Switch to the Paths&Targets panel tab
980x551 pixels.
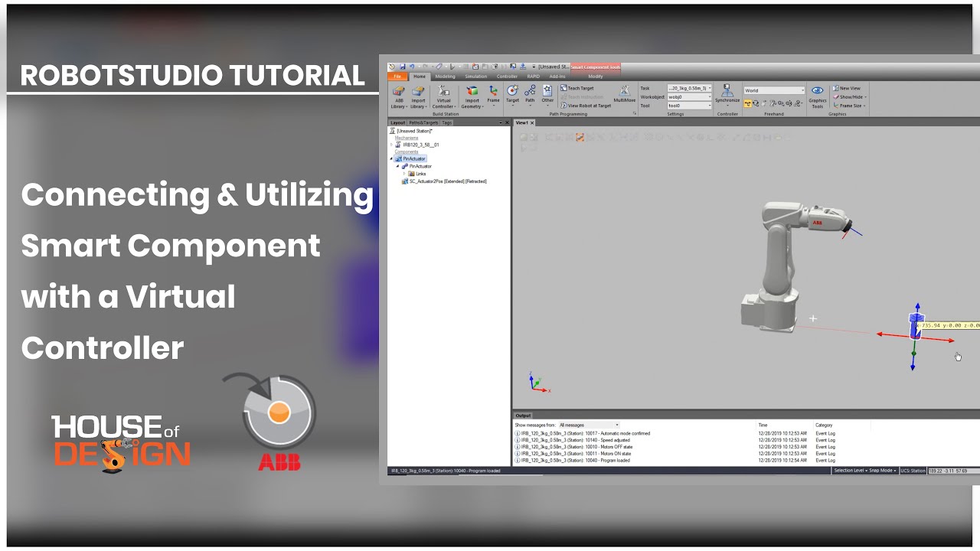[423, 122]
